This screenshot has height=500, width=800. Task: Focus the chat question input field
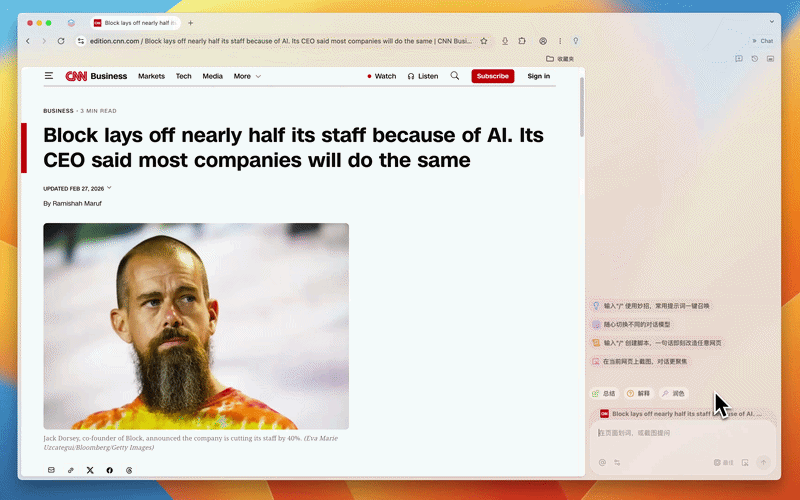tap(680, 433)
